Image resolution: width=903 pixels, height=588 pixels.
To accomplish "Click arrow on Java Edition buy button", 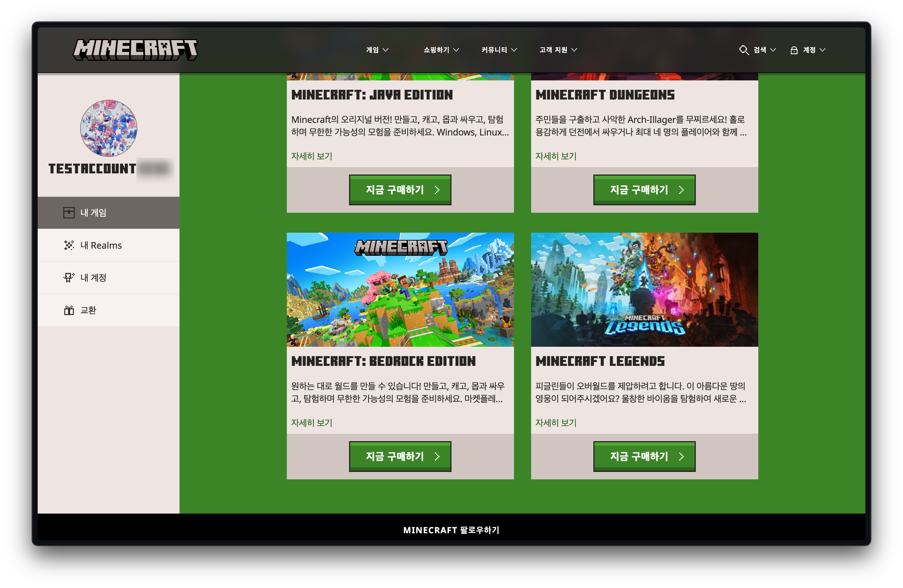I will pyautogui.click(x=437, y=190).
